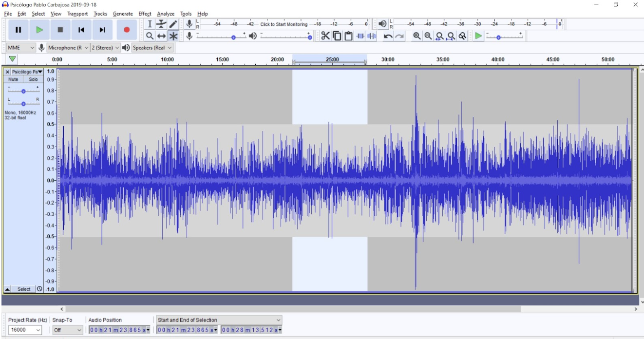
Task: Click the playback meter speaker icon
Action: pos(382,24)
